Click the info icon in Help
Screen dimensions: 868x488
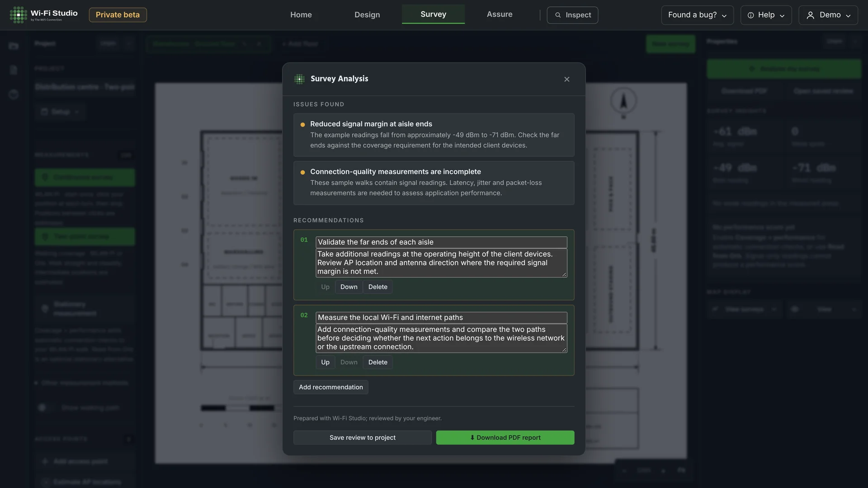750,15
